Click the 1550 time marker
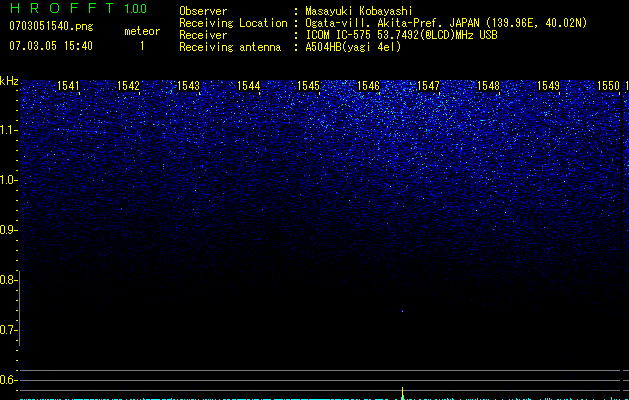The height and width of the screenshot is (400, 629). tap(609, 86)
